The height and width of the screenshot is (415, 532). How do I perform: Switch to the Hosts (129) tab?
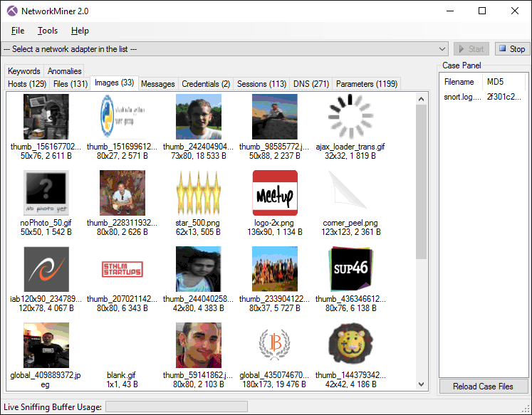(27, 84)
